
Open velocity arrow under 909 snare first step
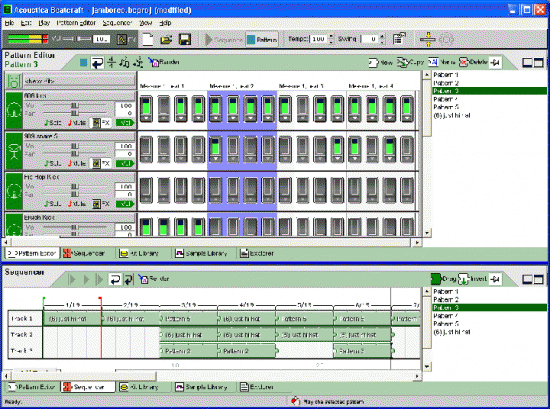click(x=146, y=159)
